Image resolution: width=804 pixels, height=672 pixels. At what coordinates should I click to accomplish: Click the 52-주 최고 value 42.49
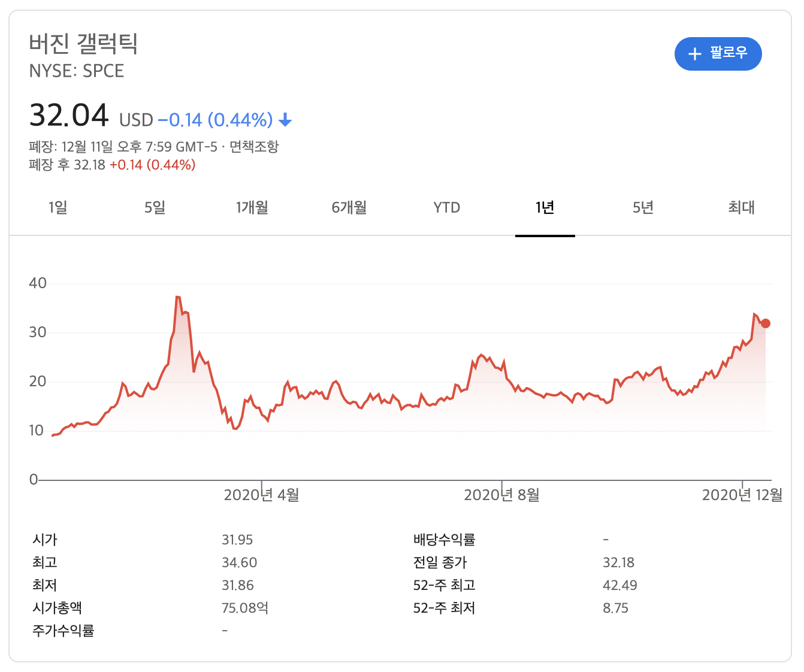point(621,585)
